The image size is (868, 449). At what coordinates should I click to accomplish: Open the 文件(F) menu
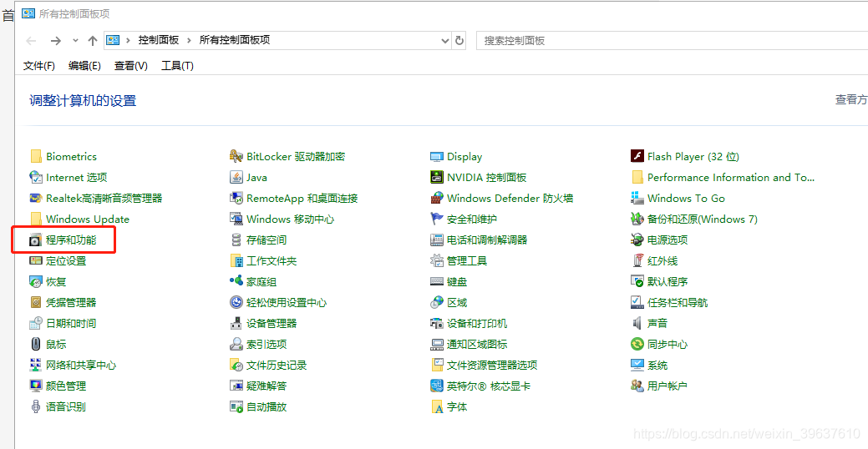point(39,66)
